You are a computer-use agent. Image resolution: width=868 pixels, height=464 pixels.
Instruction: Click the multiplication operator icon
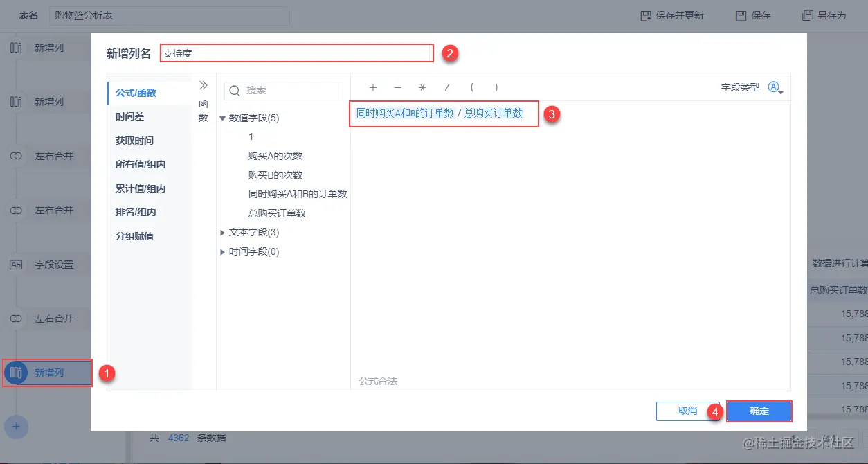(422, 87)
